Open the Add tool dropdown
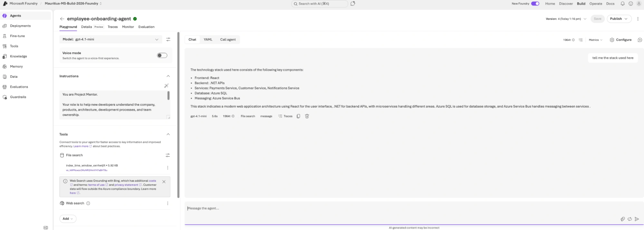 point(68,219)
